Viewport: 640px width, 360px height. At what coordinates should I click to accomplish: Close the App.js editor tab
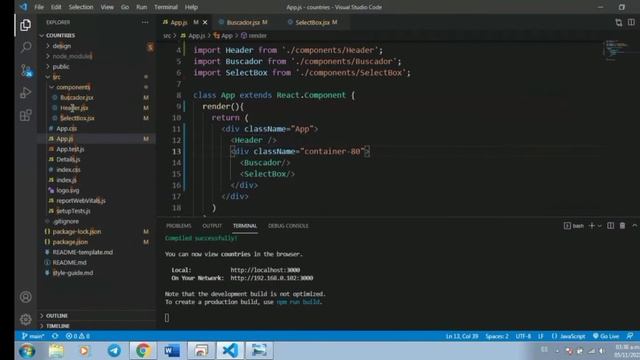tap(205, 22)
